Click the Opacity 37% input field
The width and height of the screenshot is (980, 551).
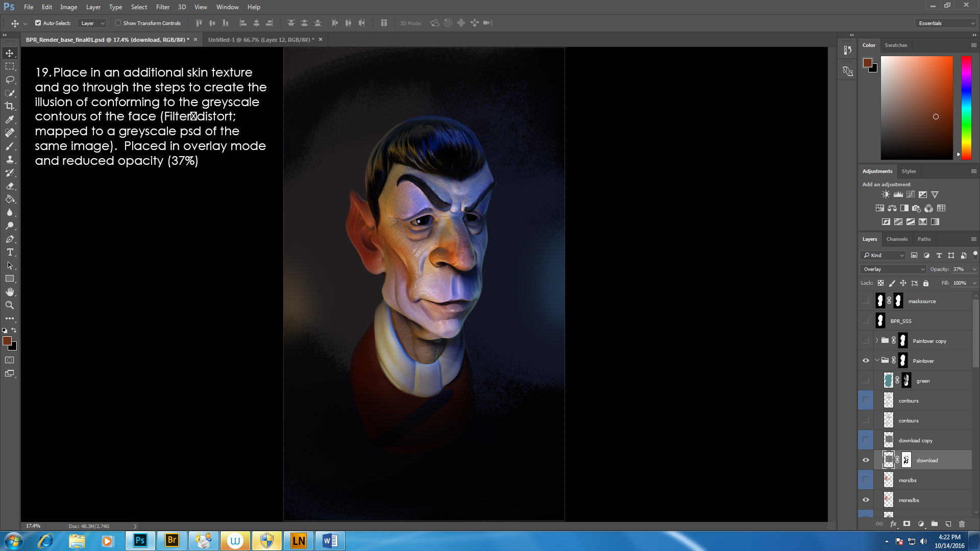tap(960, 269)
